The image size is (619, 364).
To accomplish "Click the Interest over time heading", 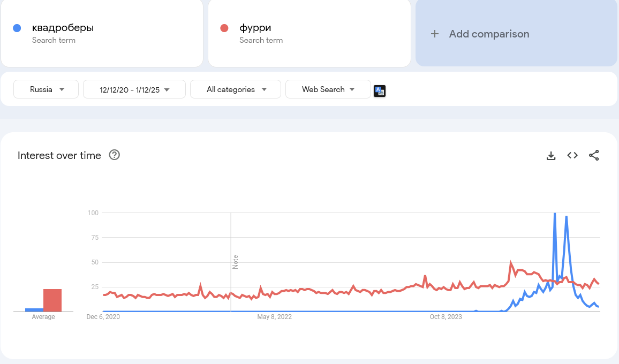I will [x=59, y=156].
